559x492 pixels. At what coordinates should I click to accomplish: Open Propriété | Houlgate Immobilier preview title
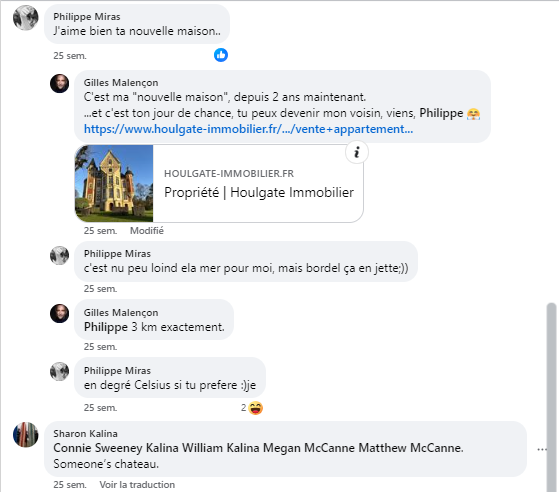tap(259, 192)
